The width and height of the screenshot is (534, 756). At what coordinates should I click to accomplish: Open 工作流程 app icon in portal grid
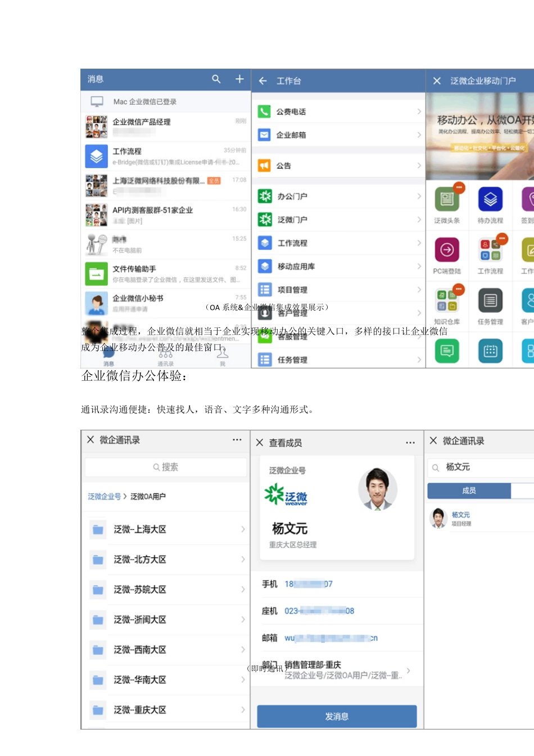coord(491,250)
